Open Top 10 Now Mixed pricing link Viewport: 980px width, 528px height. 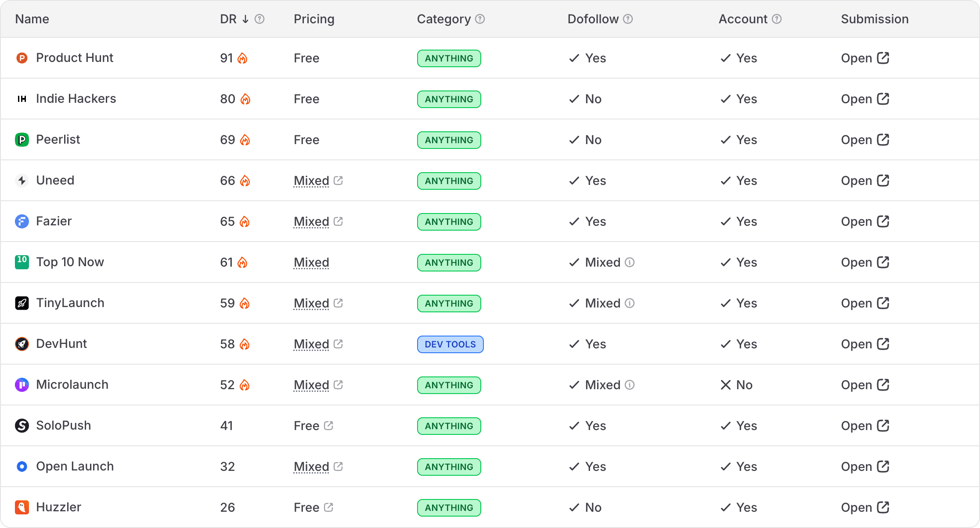point(311,262)
